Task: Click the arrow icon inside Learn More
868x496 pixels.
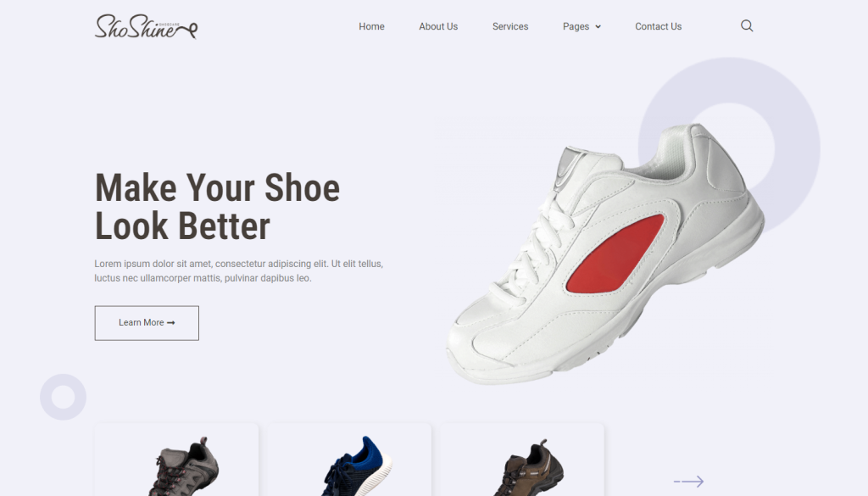Action: click(171, 323)
